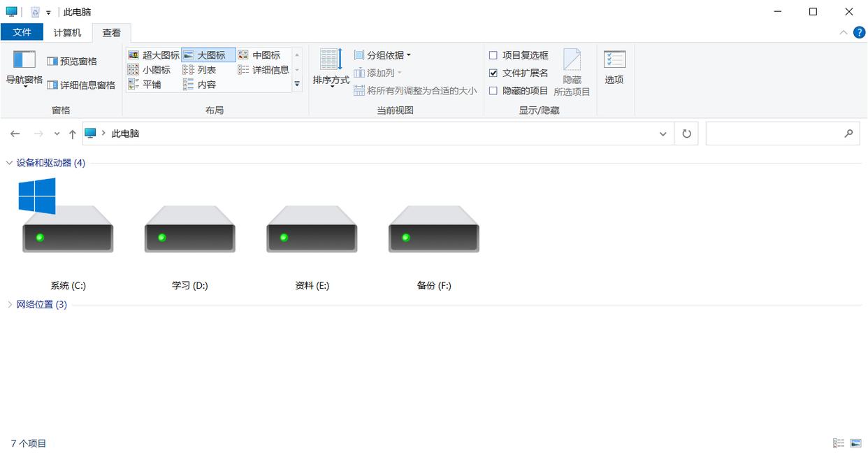Switch to the 计算机 ribbon tab

67,33
